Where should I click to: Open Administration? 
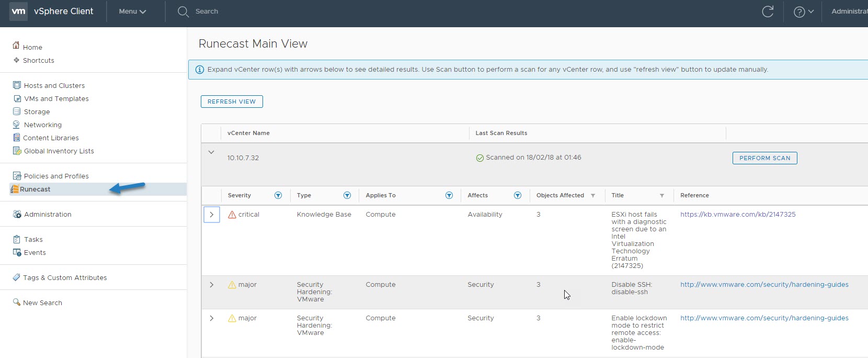(x=48, y=214)
